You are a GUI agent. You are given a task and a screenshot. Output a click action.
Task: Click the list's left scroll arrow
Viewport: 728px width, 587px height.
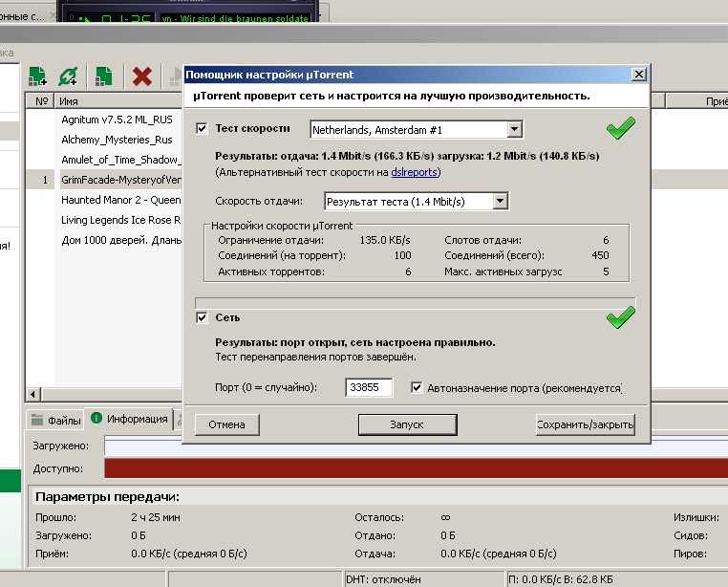point(32,394)
